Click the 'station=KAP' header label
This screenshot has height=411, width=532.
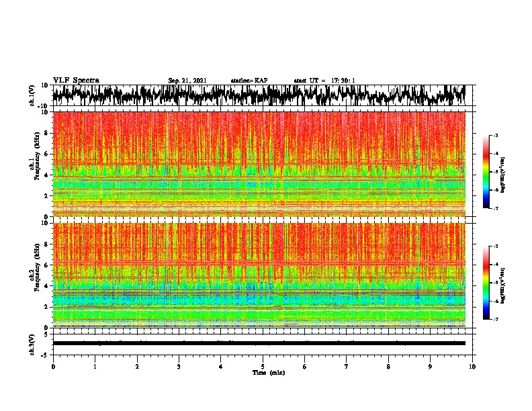pos(249,81)
